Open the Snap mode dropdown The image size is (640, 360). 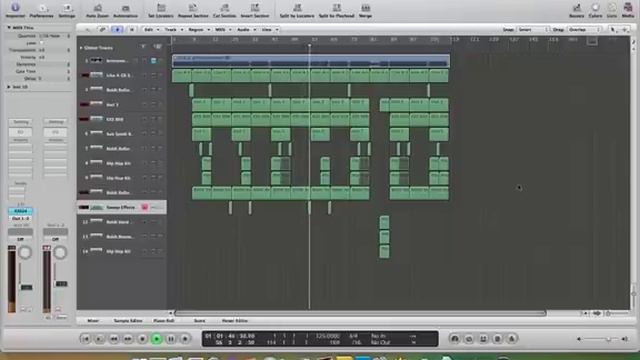[533, 29]
